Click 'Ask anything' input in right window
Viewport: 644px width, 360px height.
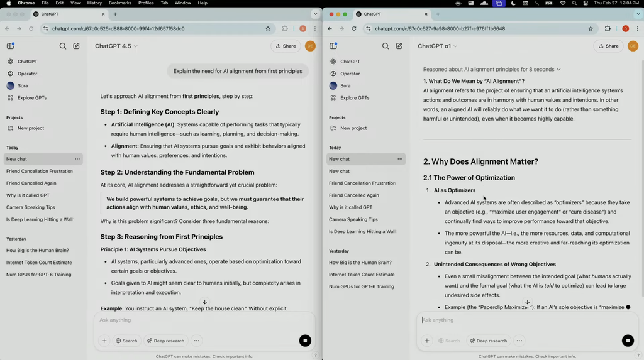coord(527,320)
